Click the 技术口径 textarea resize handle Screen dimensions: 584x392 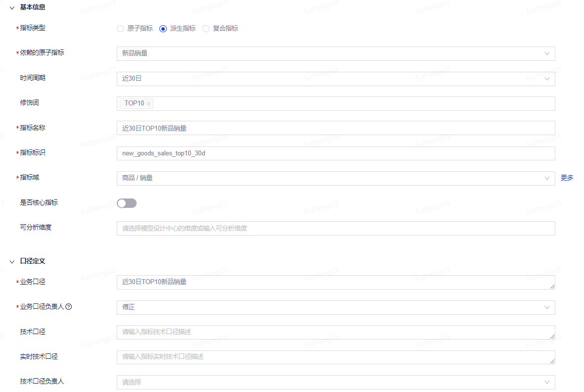click(552, 336)
